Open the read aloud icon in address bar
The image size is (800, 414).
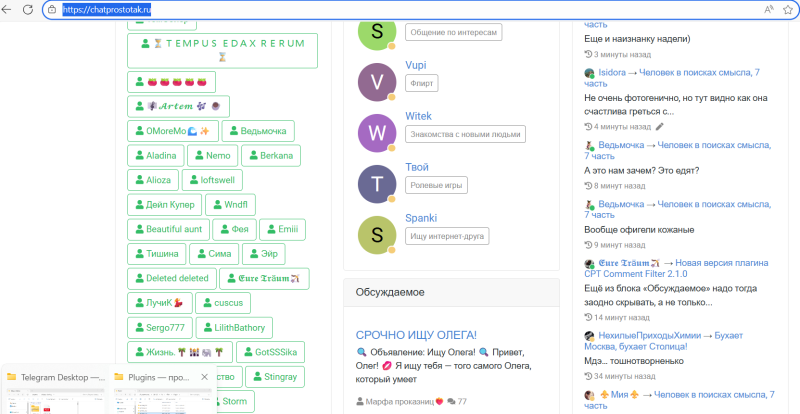(x=769, y=9)
